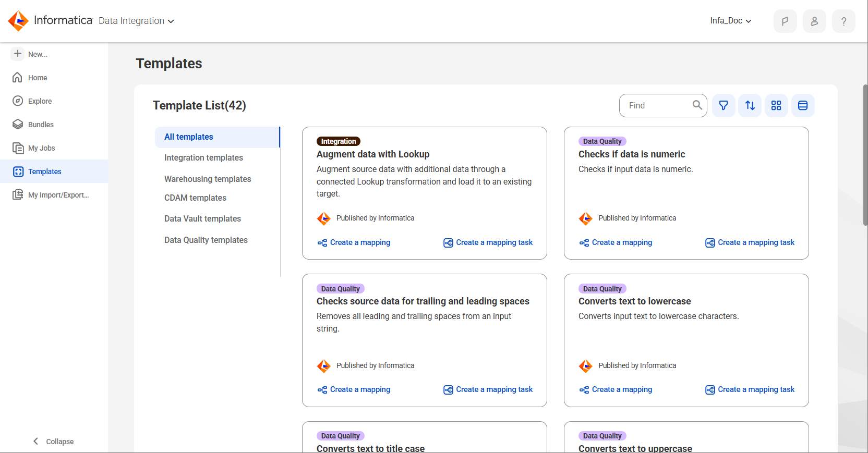Open the notifications flag icon
Screen dimensions: 868x453
pyautogui.click(x=785, y=21)
